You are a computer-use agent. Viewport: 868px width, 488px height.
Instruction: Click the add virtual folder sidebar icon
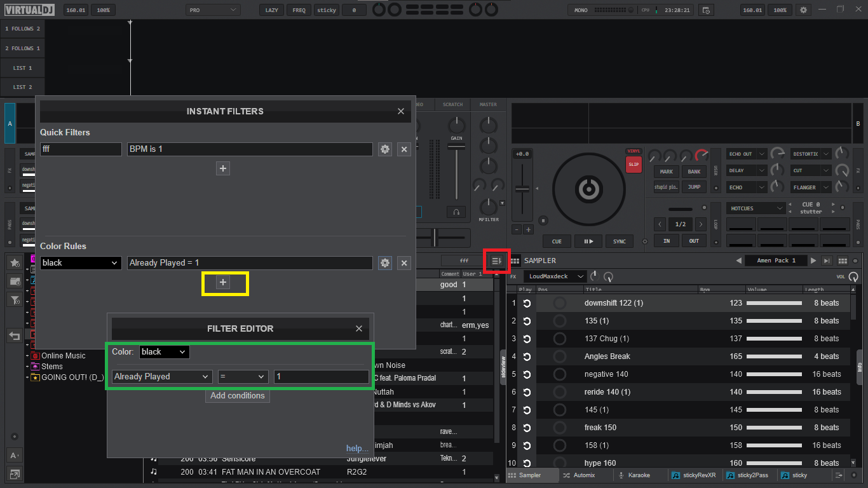click(15, 281)
